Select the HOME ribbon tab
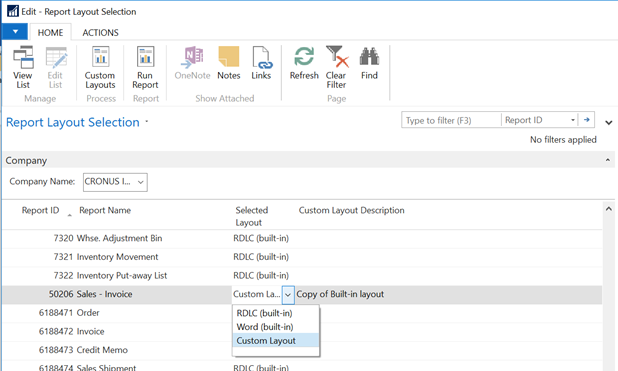This screenshot has width=618, height=371. 50,33
